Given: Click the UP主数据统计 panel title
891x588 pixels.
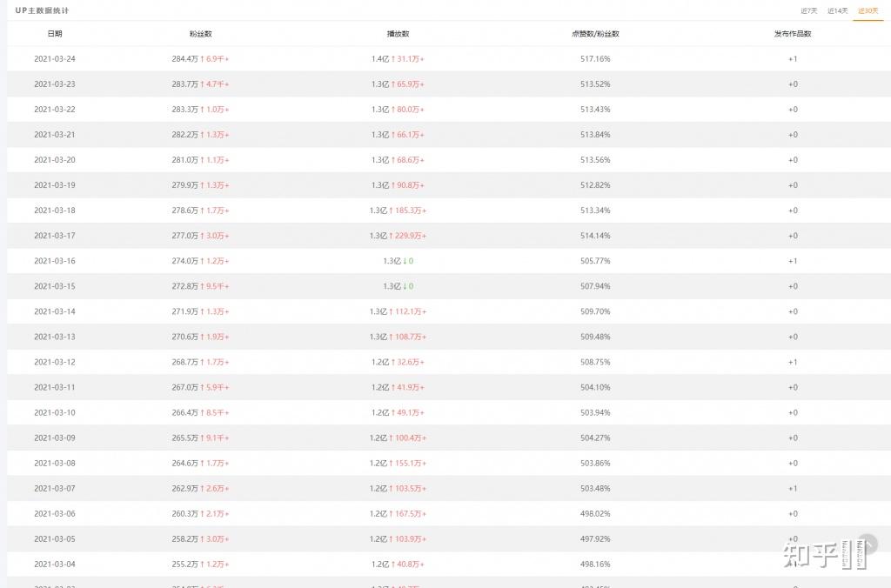Looking at the screenshot, I should click(42, 10).
